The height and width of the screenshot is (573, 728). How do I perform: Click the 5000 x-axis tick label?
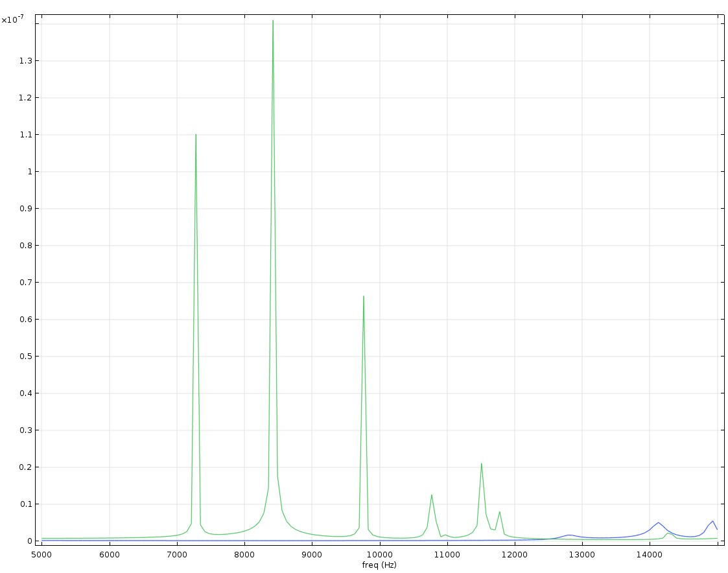tap(42, 554)
